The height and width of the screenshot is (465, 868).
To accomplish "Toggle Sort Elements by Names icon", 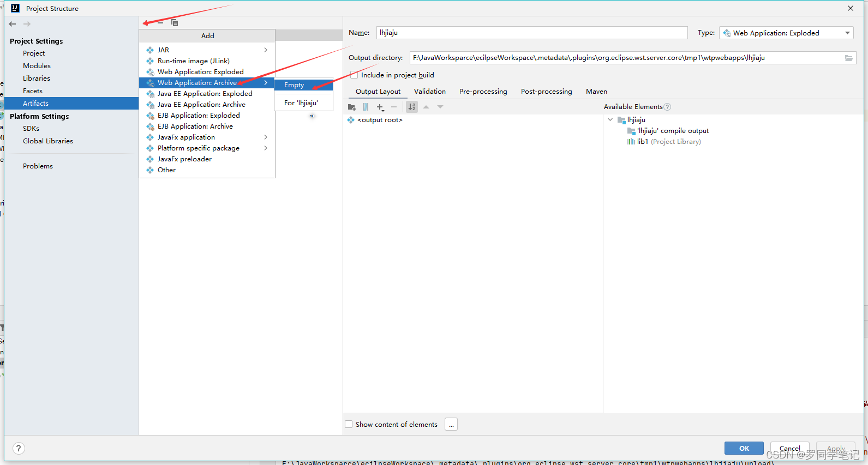I will pyautogui.click(x=412, y=107).
